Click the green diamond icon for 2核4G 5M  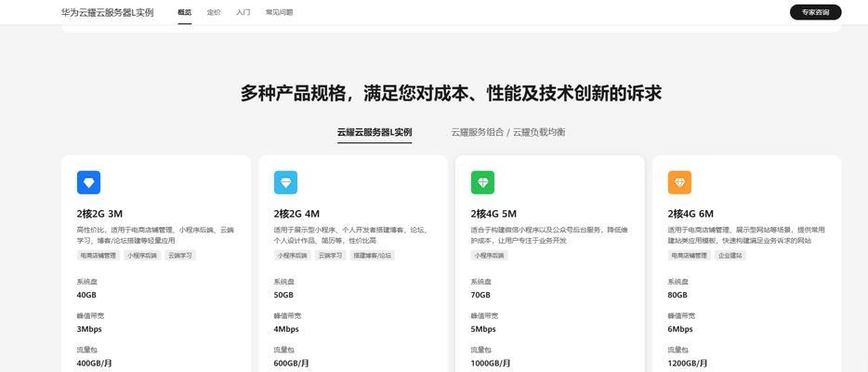(482, 182)
